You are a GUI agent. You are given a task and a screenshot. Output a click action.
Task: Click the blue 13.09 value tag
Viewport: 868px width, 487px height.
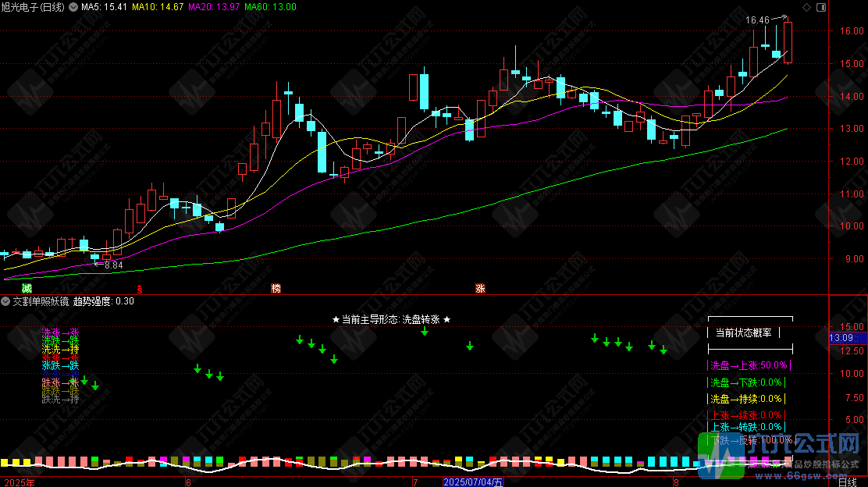click(847, 338)
